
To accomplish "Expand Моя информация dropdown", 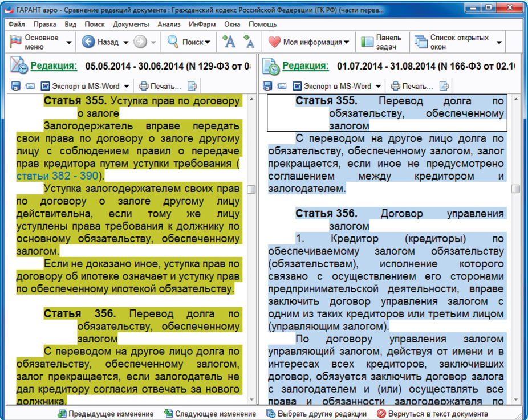I will 347,43.
